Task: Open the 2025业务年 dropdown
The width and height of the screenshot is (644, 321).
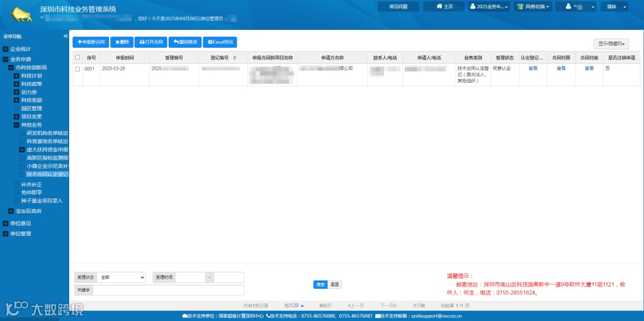Action: 489,7
